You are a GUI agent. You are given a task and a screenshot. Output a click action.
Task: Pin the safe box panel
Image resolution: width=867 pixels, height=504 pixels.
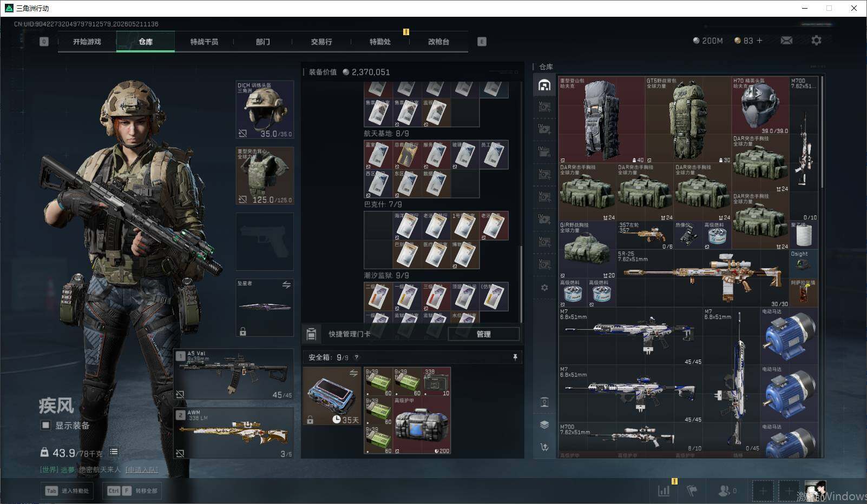coord(515,357)
